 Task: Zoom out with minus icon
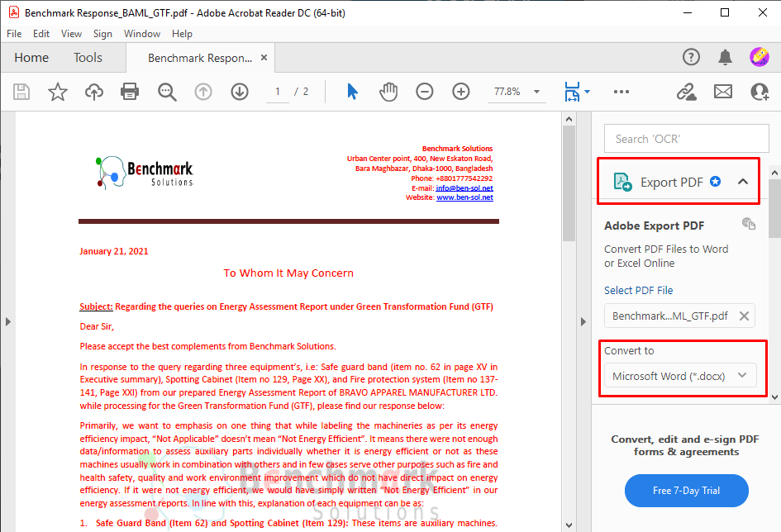tap(424, 92)
